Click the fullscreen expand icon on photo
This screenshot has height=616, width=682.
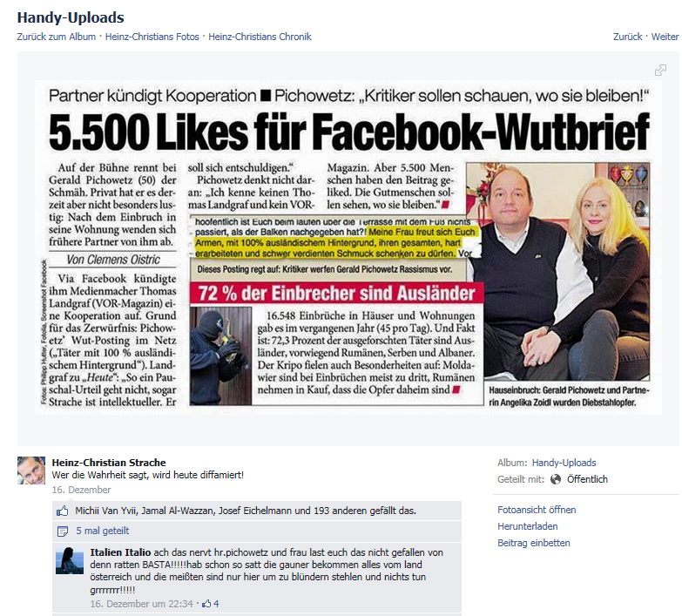(660, 70)
